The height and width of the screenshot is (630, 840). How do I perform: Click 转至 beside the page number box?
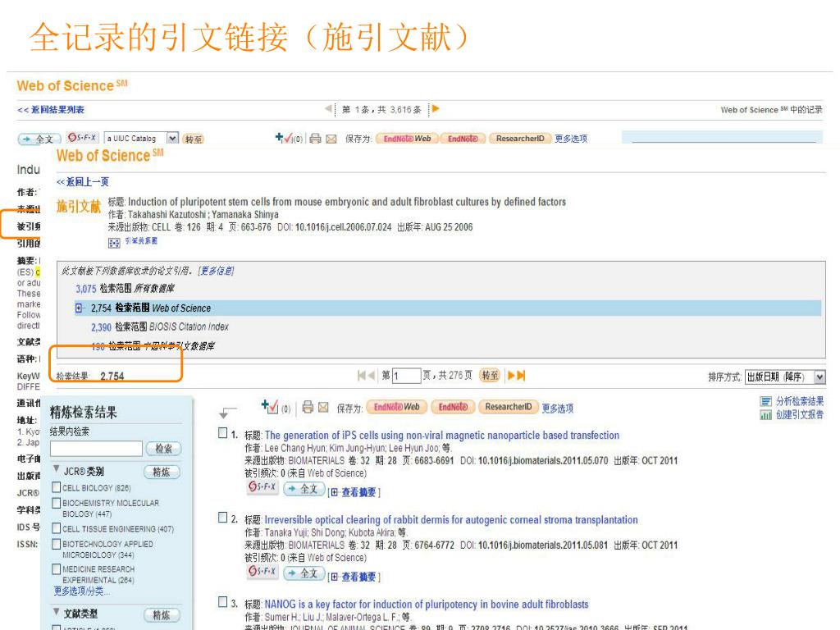pos(490,376)
